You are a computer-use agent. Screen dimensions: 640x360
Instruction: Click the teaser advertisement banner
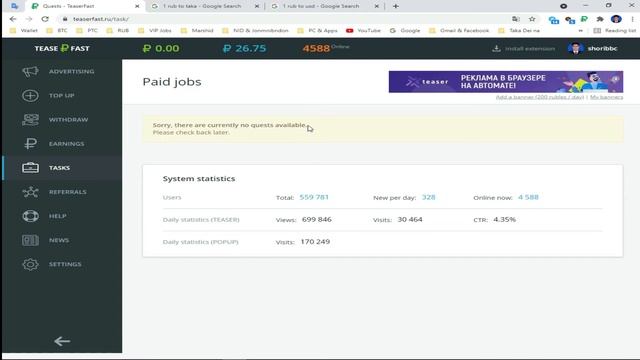(x=506, y=82)
